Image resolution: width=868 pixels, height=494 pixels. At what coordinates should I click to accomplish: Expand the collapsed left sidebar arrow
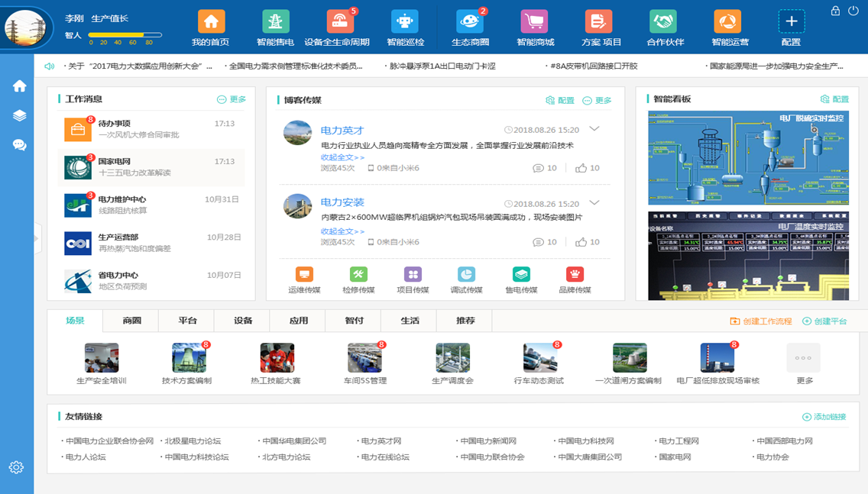point(37,240)
